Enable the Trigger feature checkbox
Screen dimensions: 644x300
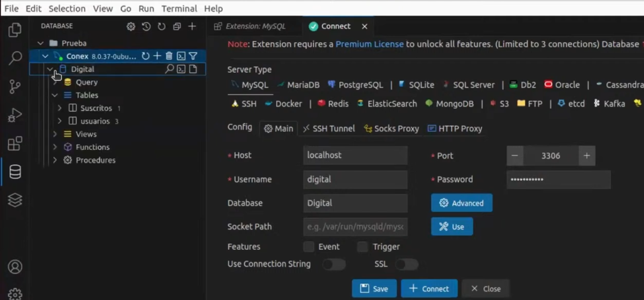tap(363, 247)
